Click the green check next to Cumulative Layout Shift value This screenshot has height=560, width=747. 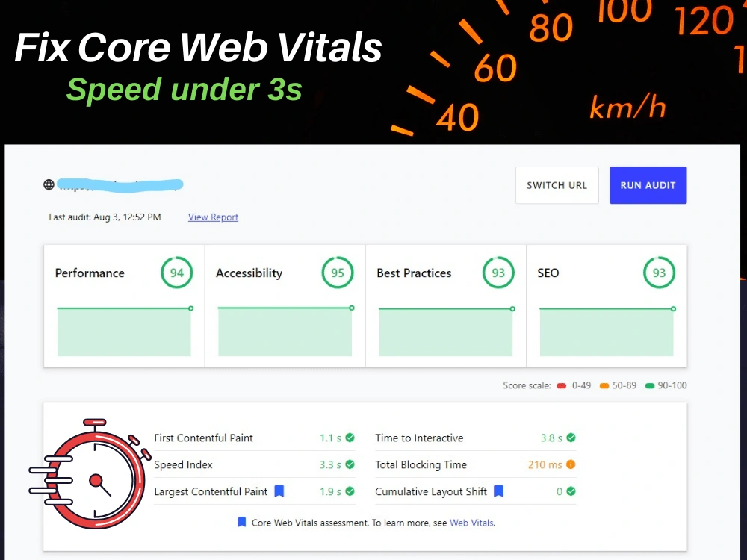click(571, 491)
